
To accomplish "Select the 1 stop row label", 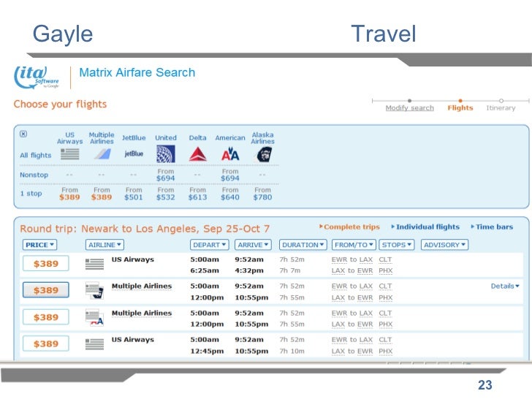I will (x=31, y=194).
